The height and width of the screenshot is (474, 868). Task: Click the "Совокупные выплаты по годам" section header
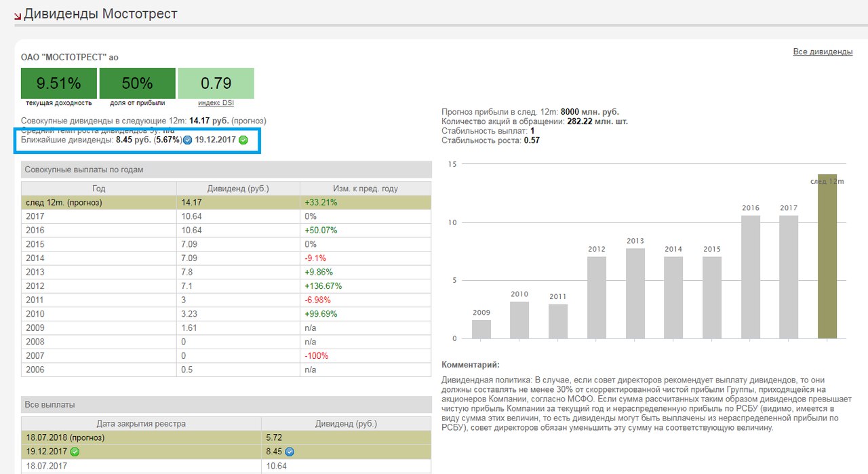[226, 170]
